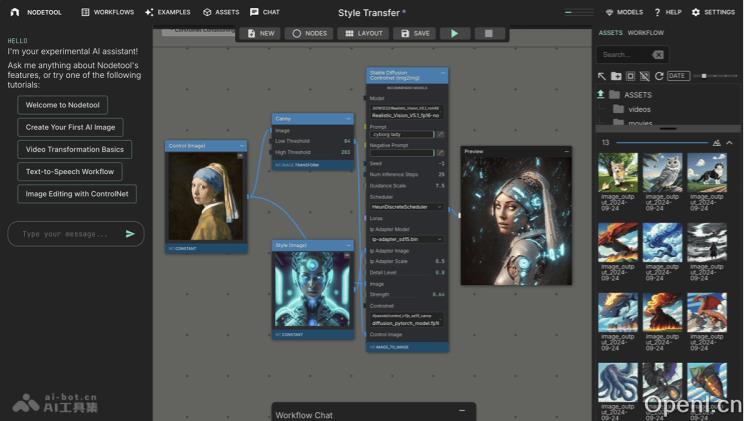Deselect all assets icon
Screen dimensions: 750x421
point(644,76)
